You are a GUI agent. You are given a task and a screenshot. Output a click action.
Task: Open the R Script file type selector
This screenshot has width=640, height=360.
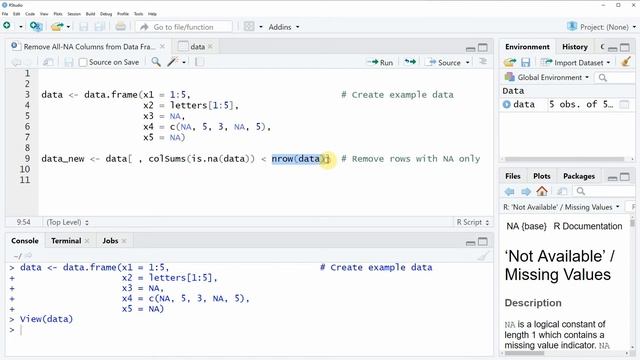point(473,222)
